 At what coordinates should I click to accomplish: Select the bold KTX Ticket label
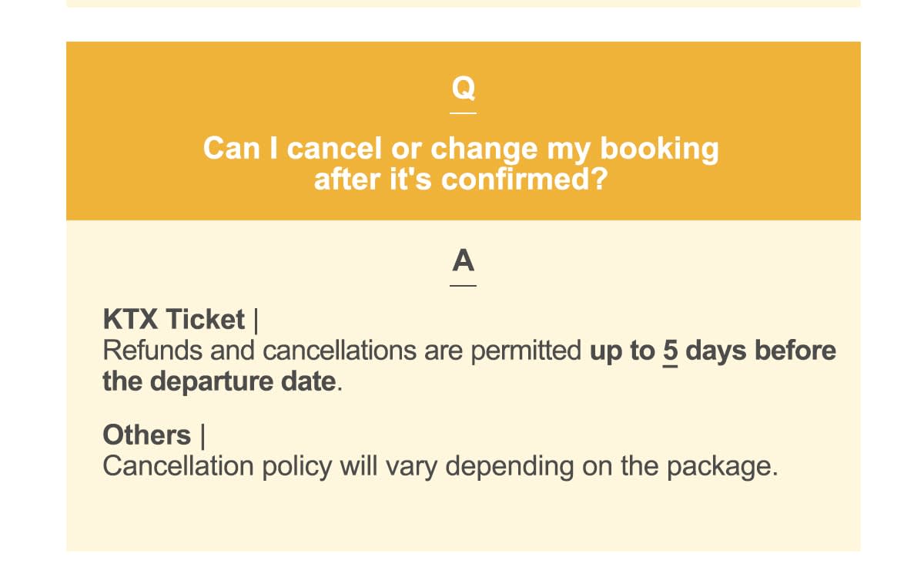click(x=174, y=320)
